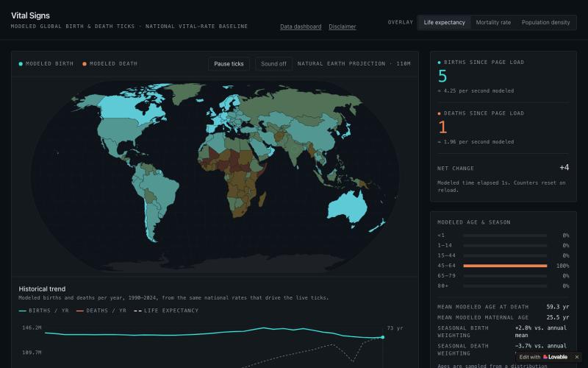Click the Modeled Age & Season heading

pyautogui.click(x=473, y=222)
